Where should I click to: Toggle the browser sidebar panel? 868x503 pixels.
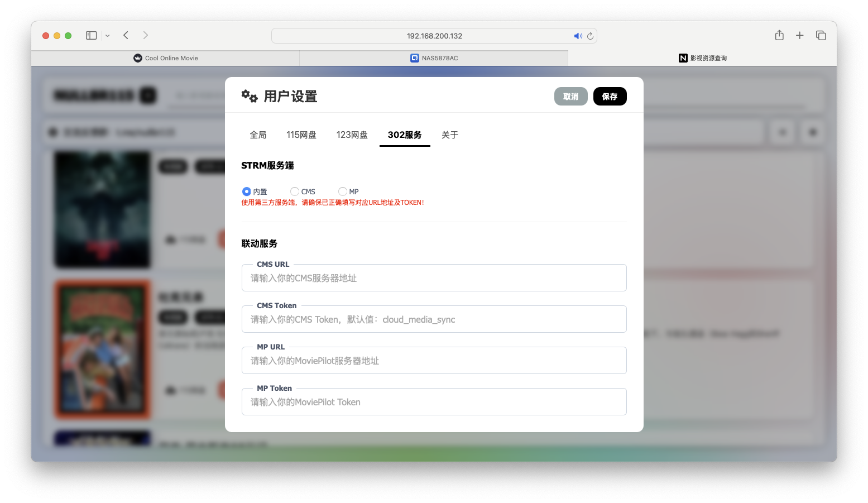(x=90, y=35)
